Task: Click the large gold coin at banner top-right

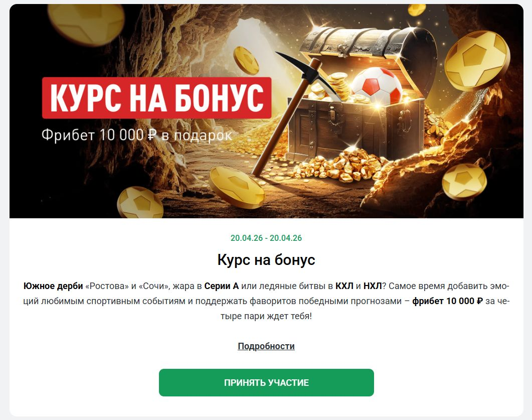Action: pos(476,60)
